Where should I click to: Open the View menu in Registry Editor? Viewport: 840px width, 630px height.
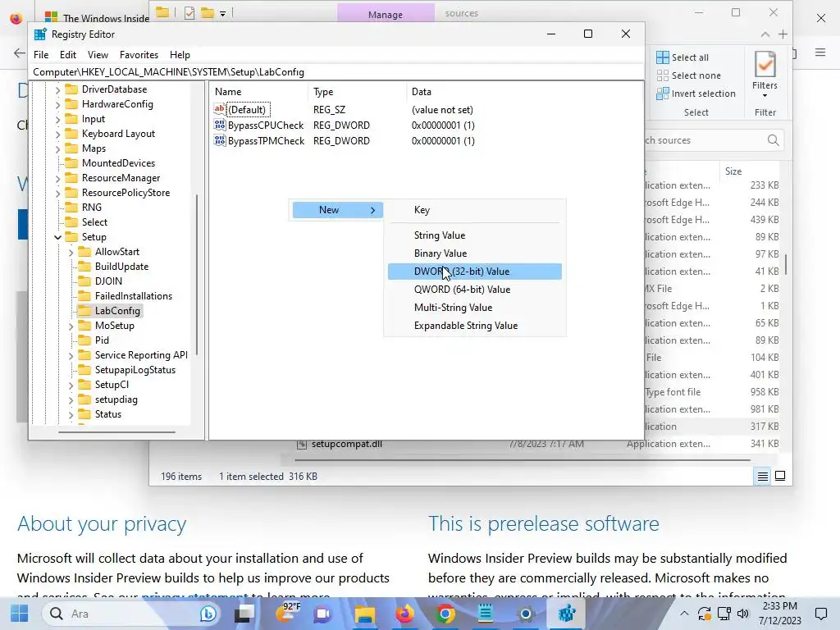pyautogui.click(x=98, y=55)
